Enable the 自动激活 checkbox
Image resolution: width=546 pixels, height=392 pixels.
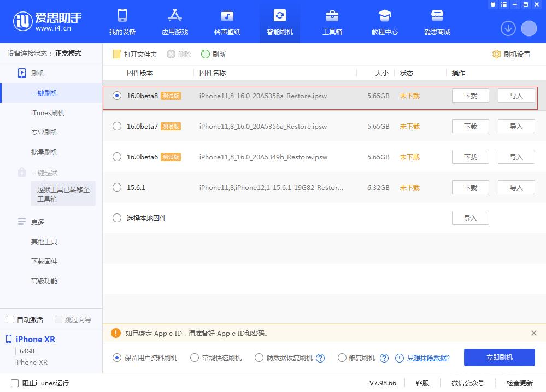(x=9, y=319)
